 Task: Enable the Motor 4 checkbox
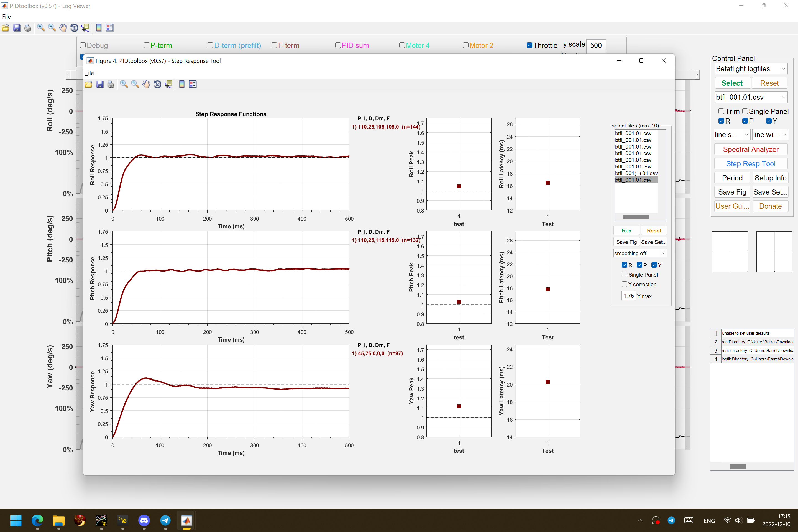click(402, 45)
